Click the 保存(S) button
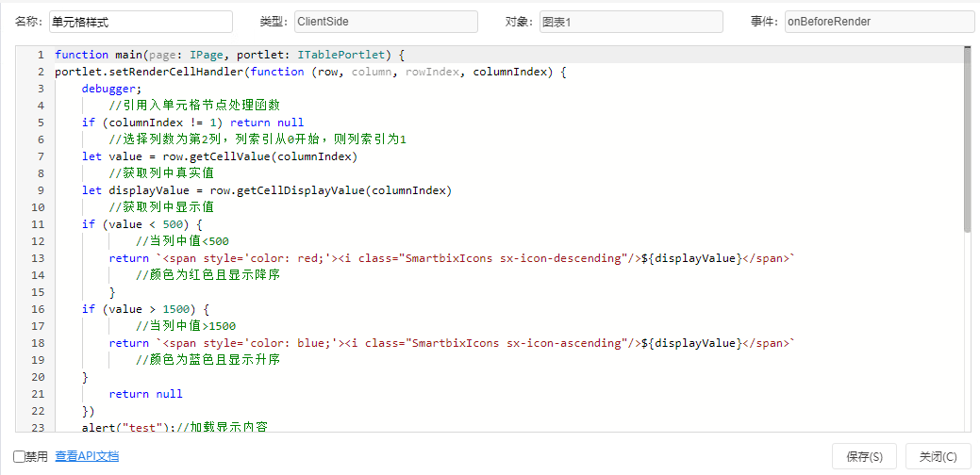Screen dimensions: 980x475 pyautogui.click(x=864, y=456)
